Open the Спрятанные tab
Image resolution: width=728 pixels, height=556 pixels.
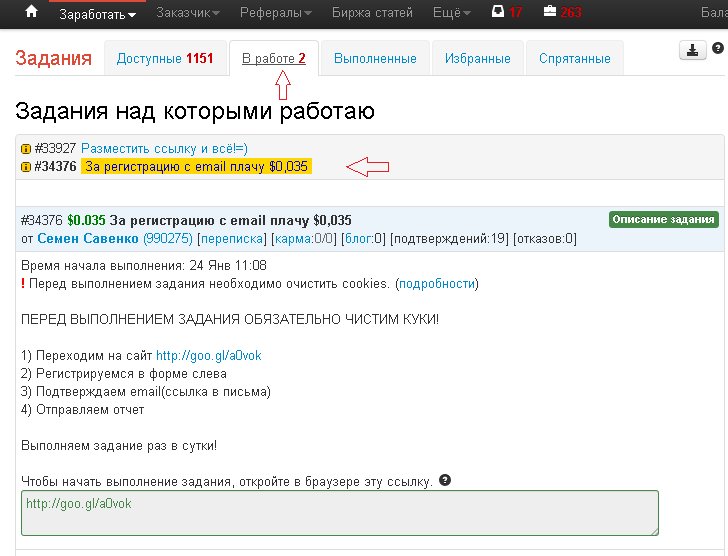pyautogui.click(x=575, y=58)
